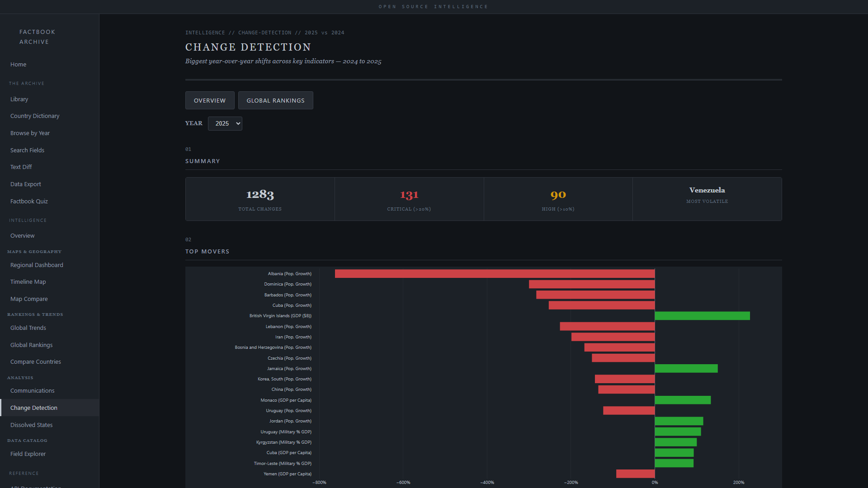This screenshot has width=868, height=488.
Task: Open Compare Countries
Action: coord(35,361)
